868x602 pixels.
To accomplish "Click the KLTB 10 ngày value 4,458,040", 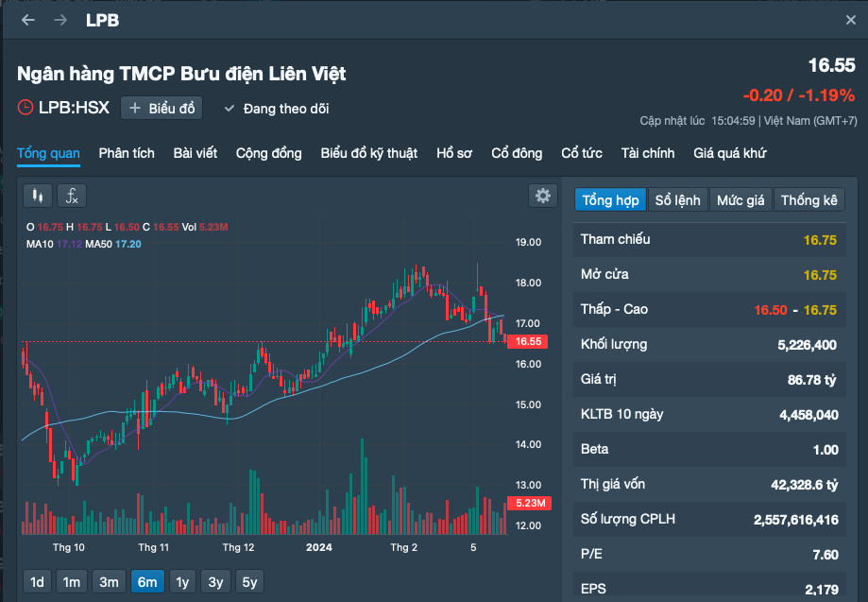I will (x=808, y=415).
